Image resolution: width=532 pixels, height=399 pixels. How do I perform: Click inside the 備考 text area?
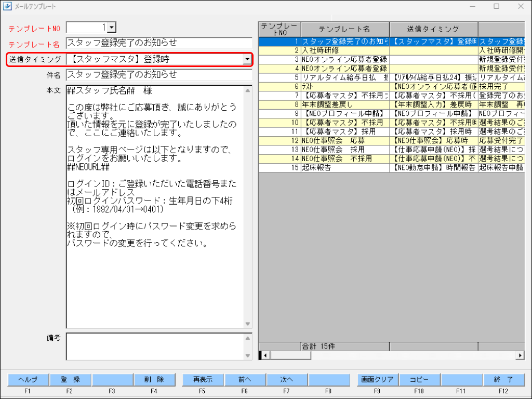point(154,347)
